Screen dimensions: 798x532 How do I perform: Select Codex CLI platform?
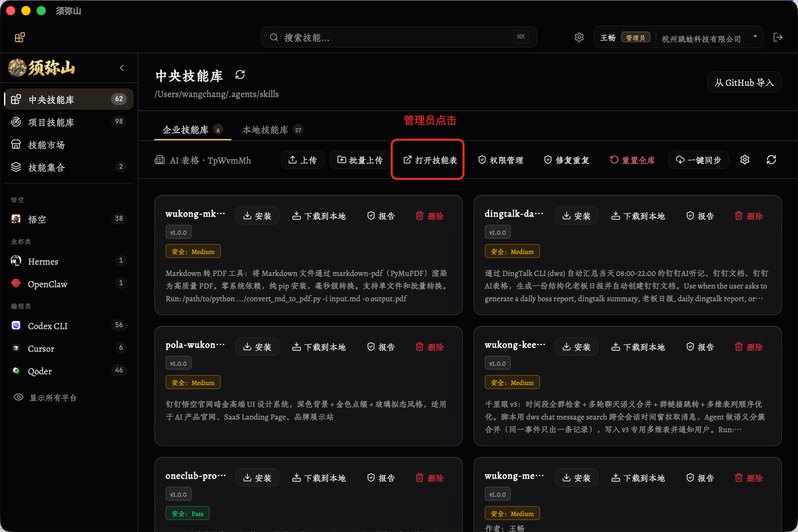point(69,326)
